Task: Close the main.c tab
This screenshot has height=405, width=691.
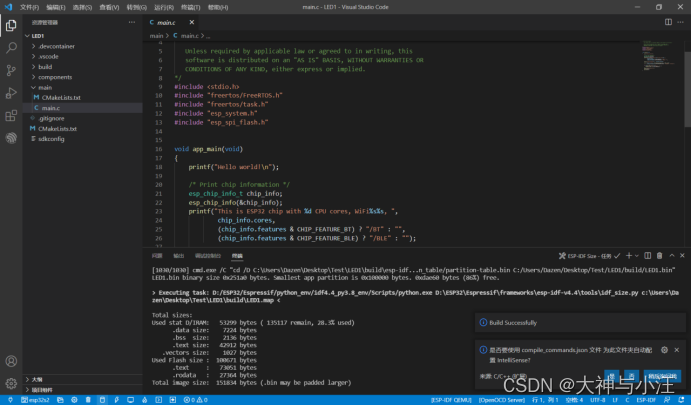Action: click(192, 22)
